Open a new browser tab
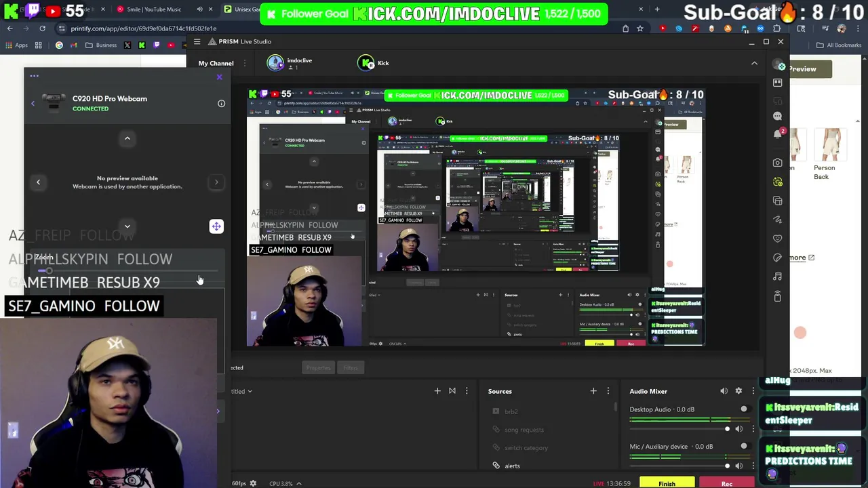Screen dimensions: 868x488 [657, 9]
